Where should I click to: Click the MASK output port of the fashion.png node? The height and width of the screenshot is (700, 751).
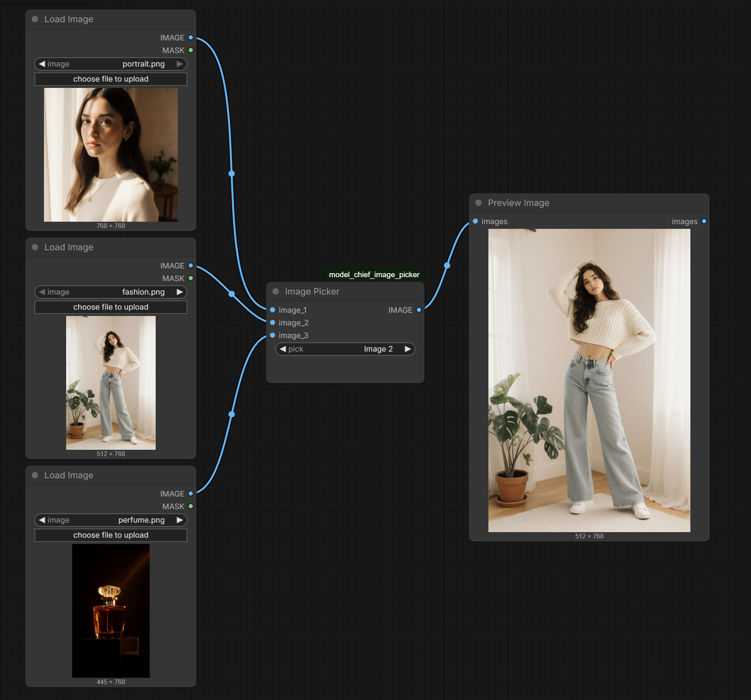point(191,278)
